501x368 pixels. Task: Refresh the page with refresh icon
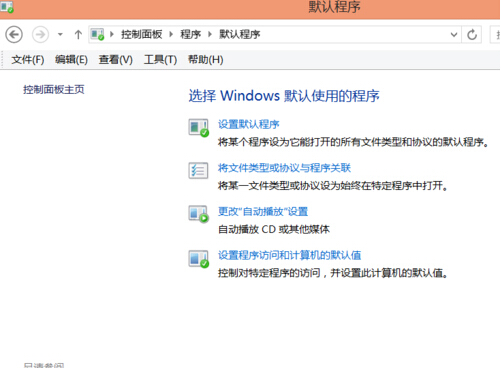coord(472,34)
